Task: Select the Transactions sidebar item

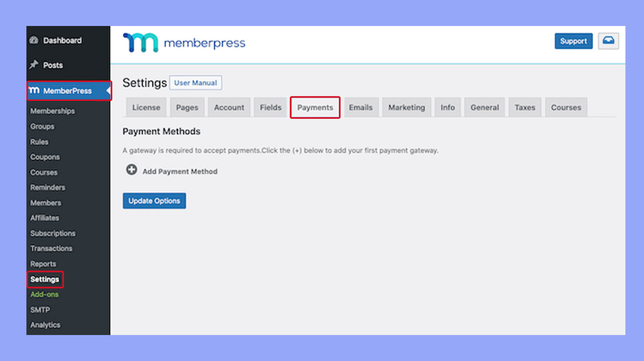Action: coord(51,248)
